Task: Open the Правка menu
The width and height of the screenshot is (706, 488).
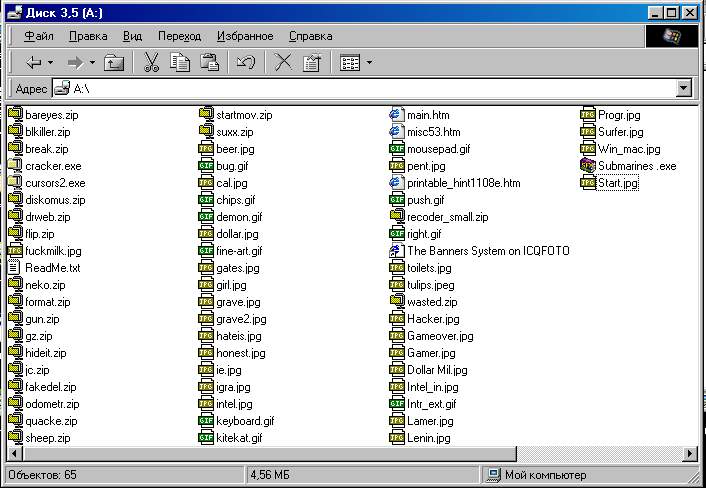Action: pos(88,36)
